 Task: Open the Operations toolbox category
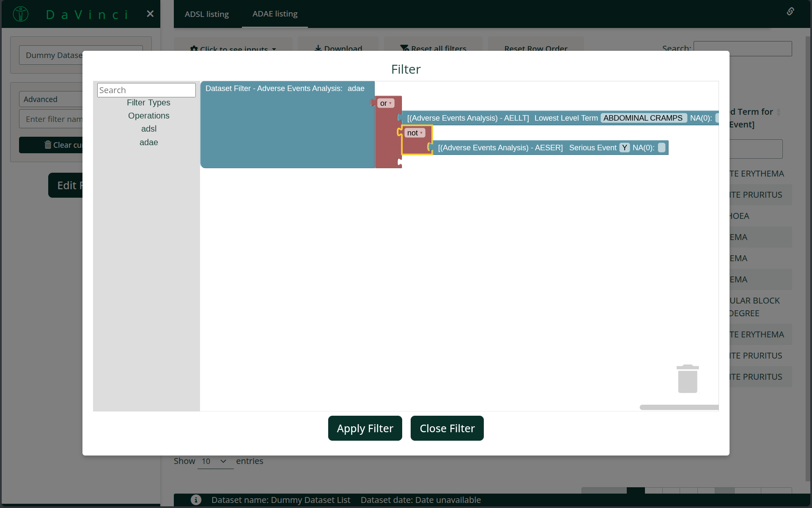148,116
